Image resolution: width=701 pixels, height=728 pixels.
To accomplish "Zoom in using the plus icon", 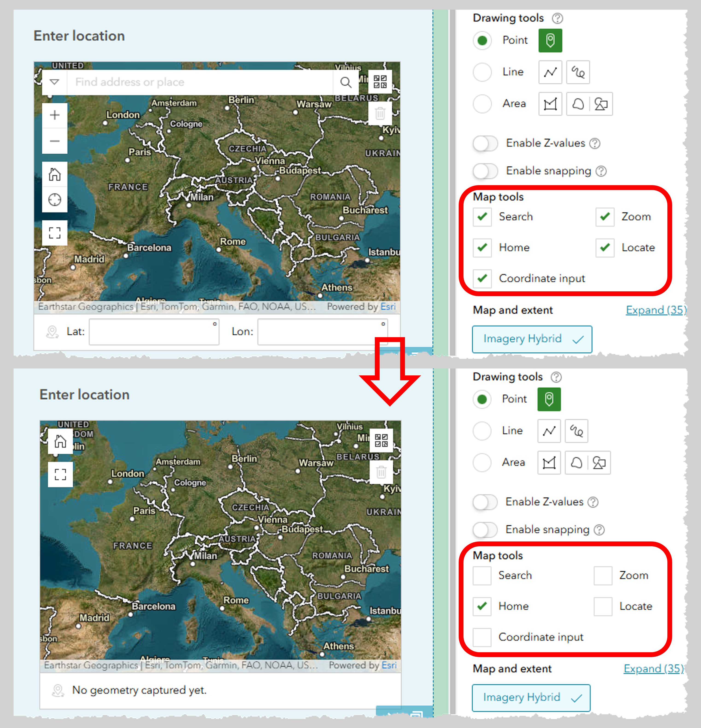I will pyautogui.click(x=55, y=115).
